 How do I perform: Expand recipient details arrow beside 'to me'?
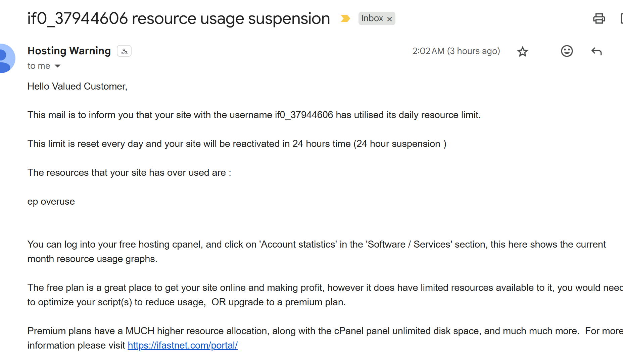(x=58, y=66)
